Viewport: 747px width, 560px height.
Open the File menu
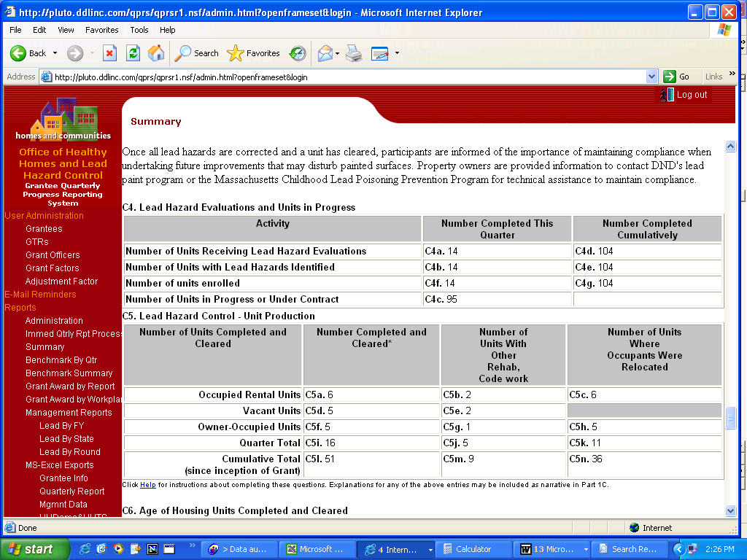point(16,30)
